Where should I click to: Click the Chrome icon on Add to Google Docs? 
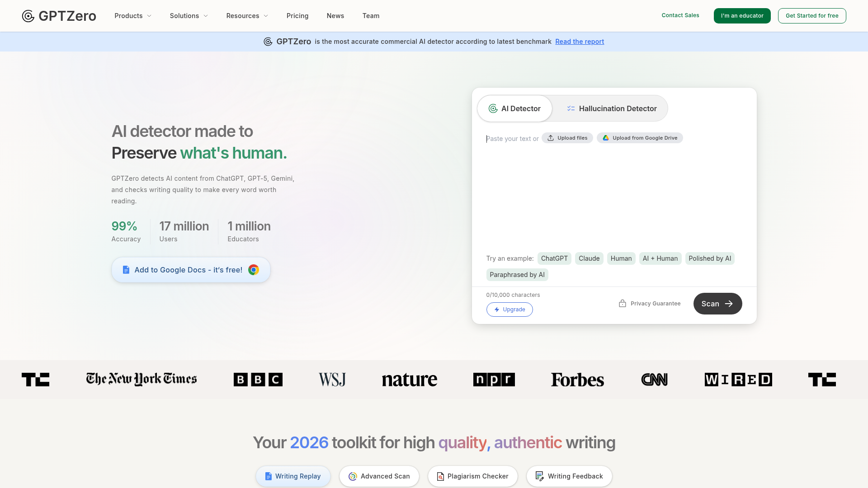(x=254, y=270)
